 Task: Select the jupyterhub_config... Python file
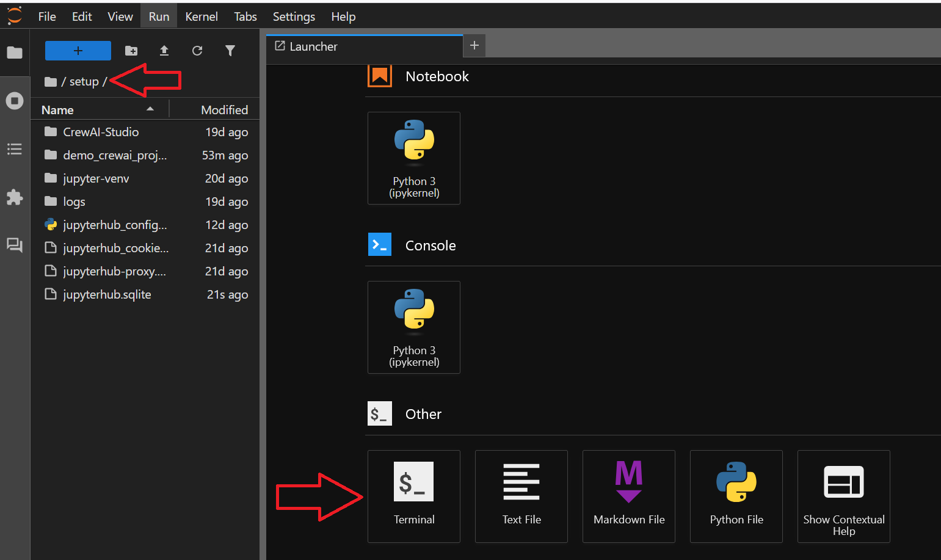(145, 225)
